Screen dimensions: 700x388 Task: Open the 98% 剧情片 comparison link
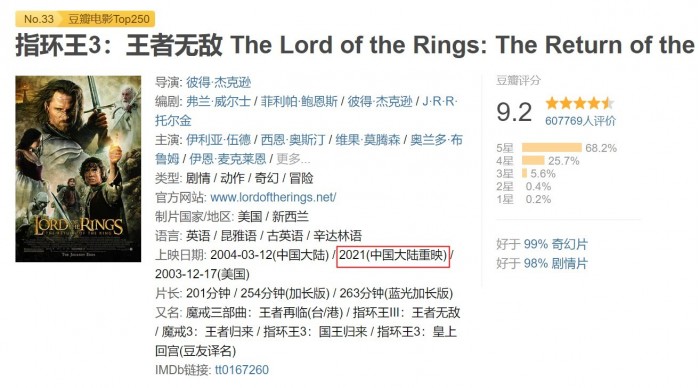[555, 263]
